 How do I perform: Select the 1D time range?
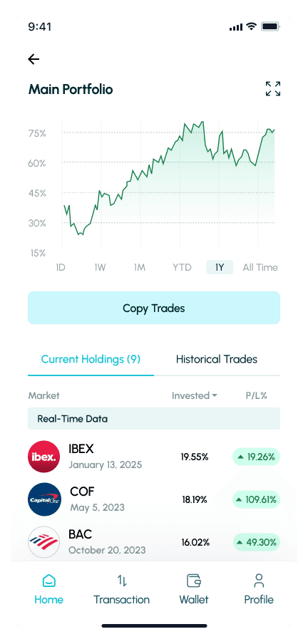click(61, 267)
